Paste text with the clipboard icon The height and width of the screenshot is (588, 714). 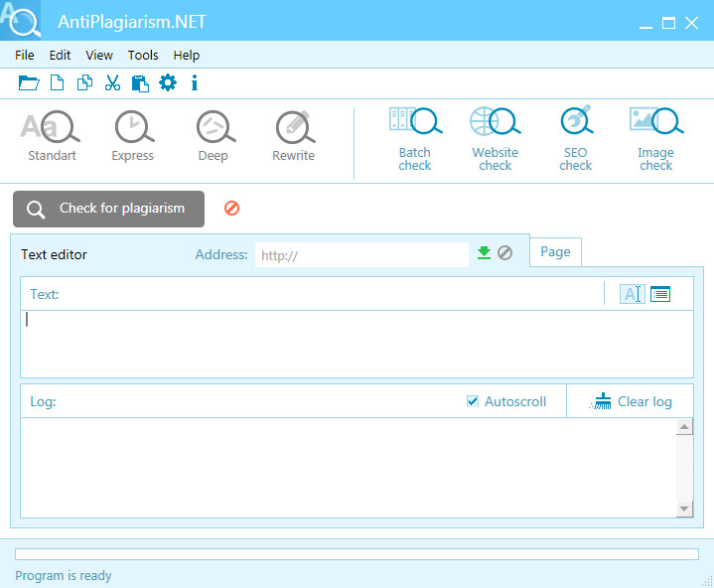140,83
